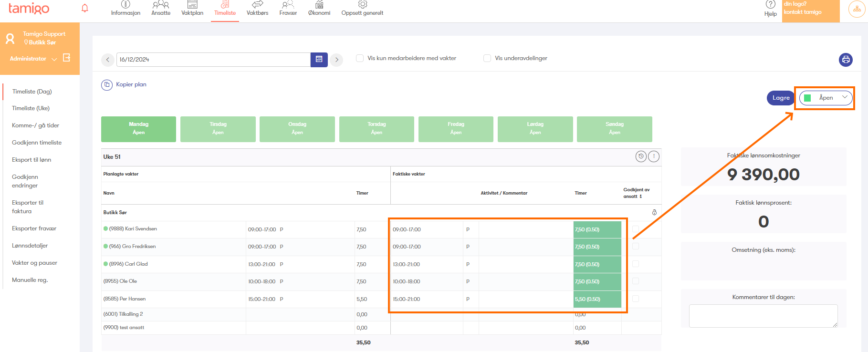Open Godkjenn endringer

25,181
